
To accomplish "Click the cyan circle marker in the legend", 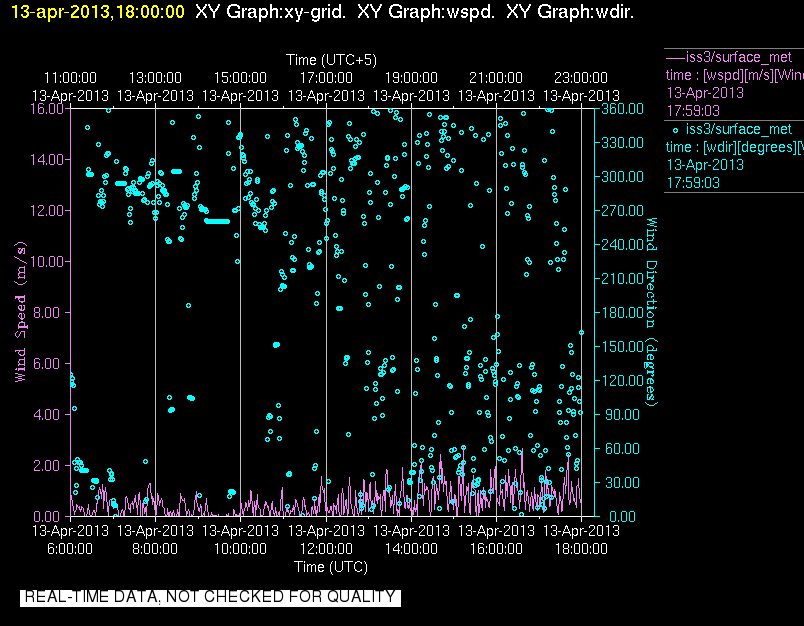I will (x=675, y=130).
